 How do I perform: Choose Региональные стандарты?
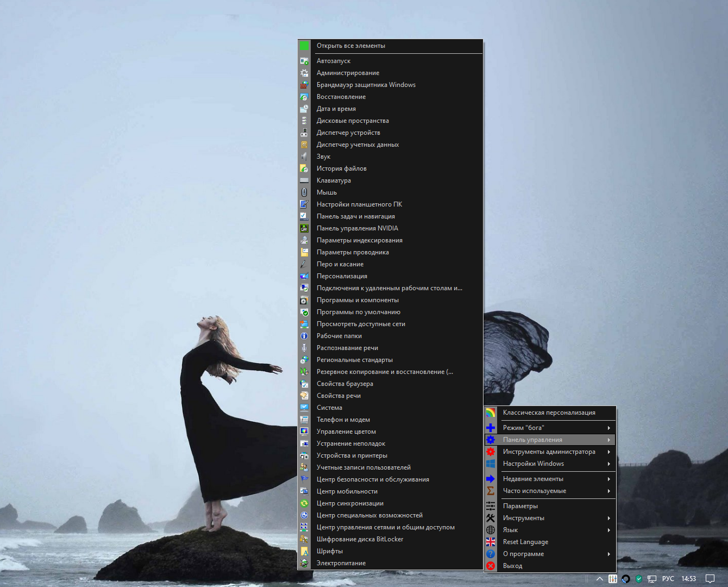coord(390,360)
